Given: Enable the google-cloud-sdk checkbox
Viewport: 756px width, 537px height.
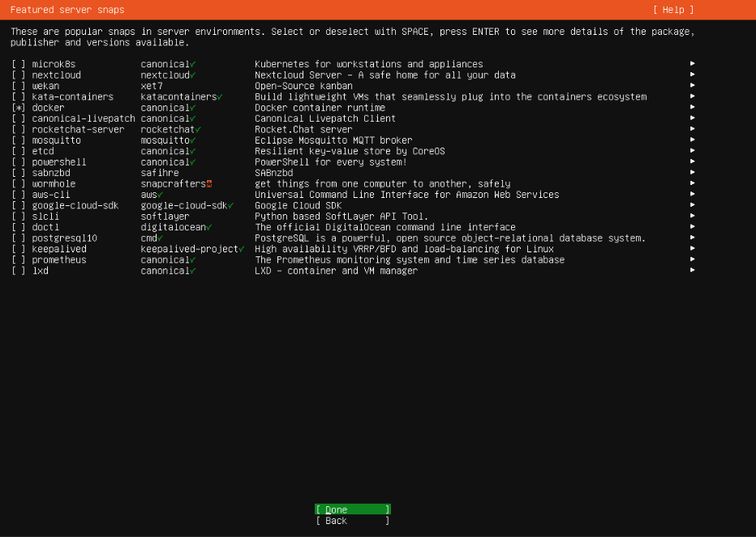Looking at the screenshot, I should 19,205.
